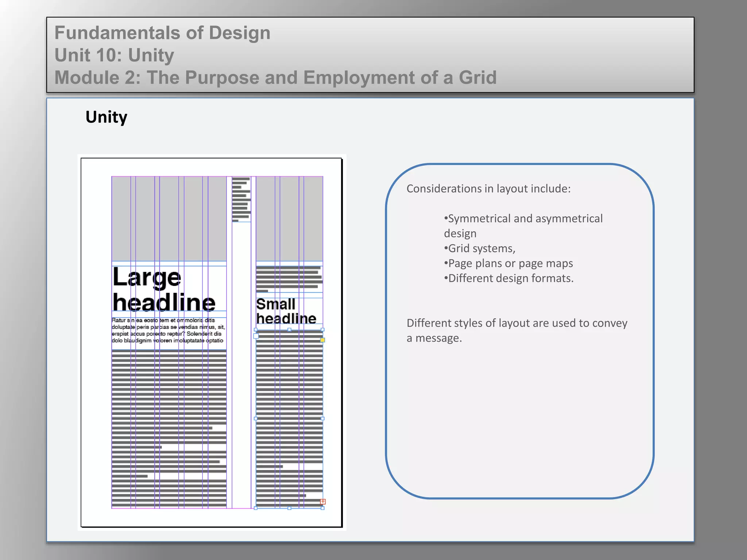Click the 'Ratur sin ea eosto' paragraph text
Screen dimensions: 747x560
point(168,330)
